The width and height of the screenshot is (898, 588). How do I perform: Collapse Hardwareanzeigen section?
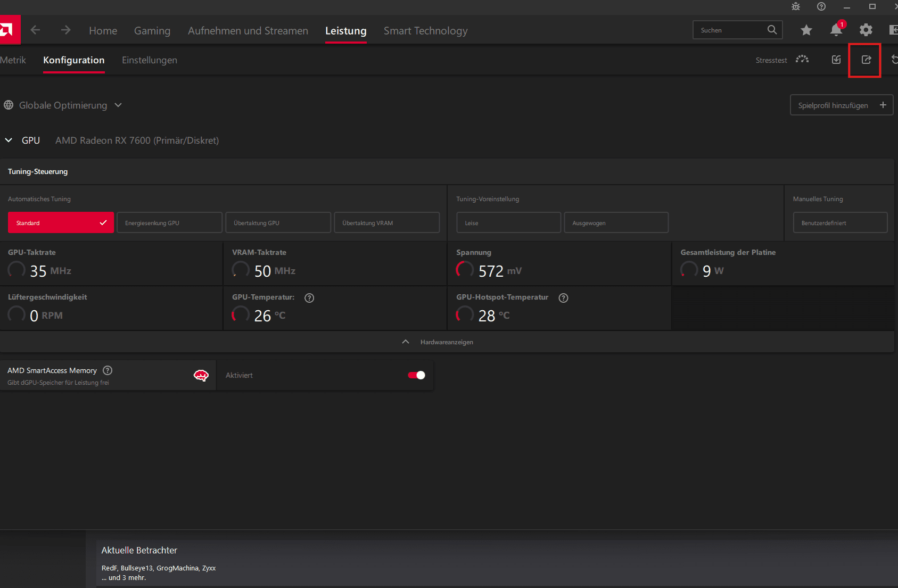pos(406,342)
